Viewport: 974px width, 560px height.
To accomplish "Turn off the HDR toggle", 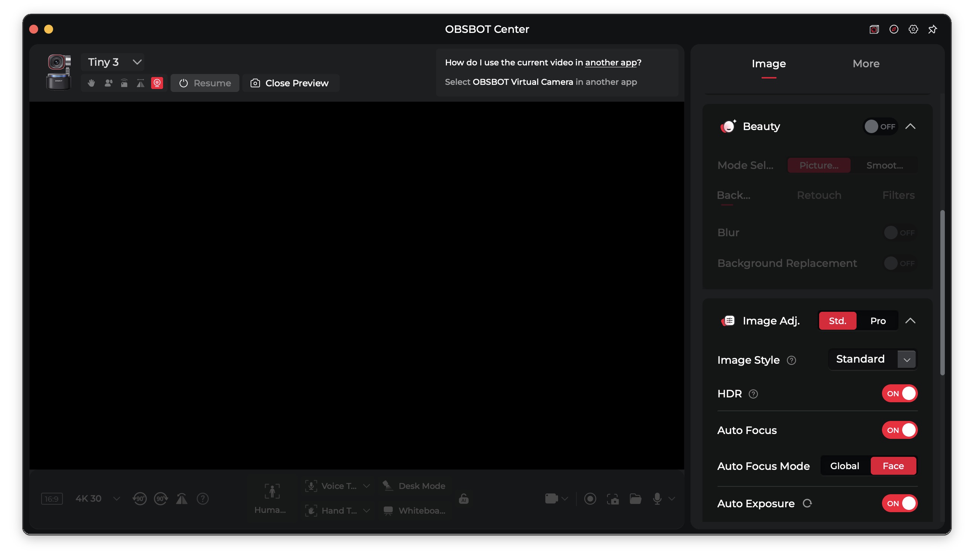I will point(899,394).
